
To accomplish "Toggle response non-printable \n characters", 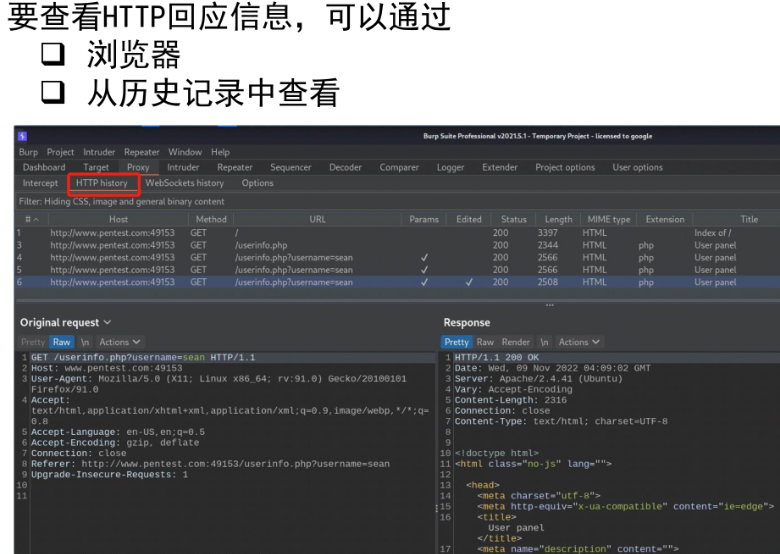I will pyautogui.click(x=544, y=342).
